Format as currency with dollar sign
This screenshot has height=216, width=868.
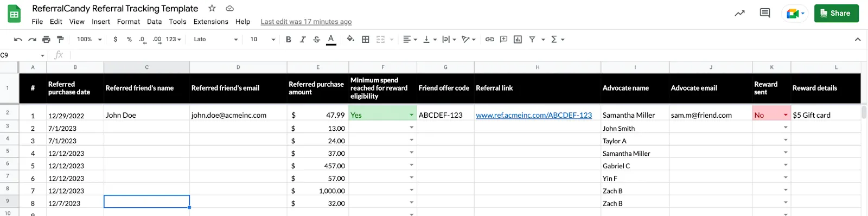[x=116, y=39]
